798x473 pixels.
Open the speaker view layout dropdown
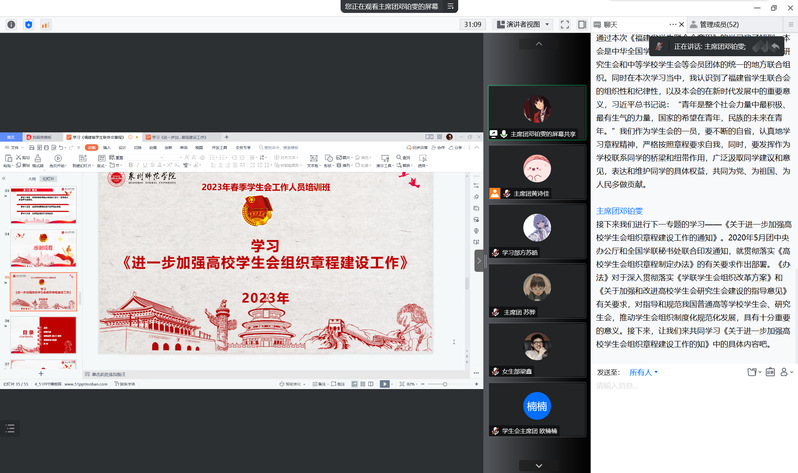(x=523, y=24)
